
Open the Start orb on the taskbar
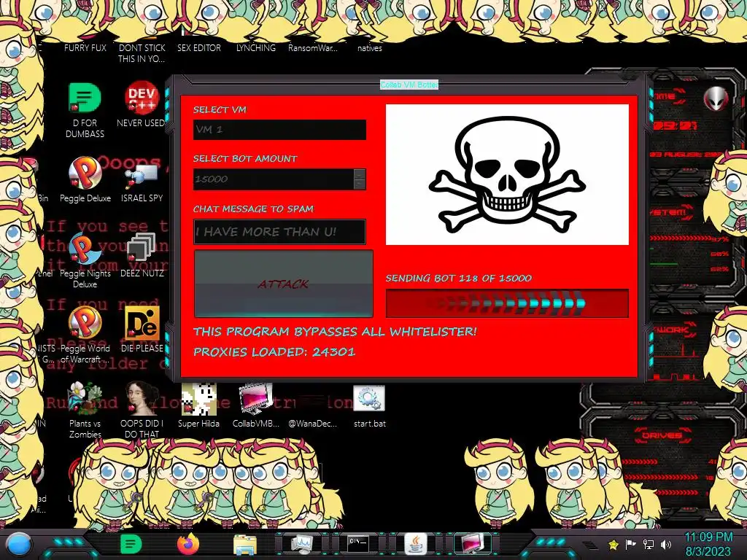18,544
